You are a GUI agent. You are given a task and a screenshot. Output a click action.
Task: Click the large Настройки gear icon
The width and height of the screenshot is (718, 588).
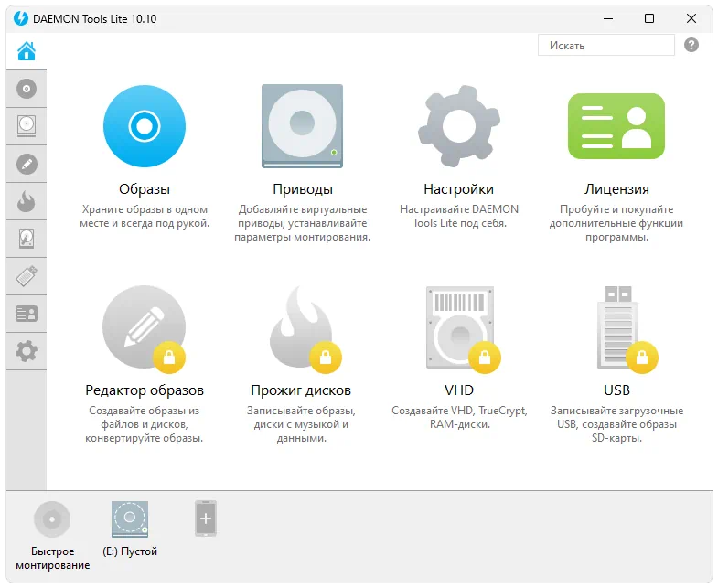(459, 126)
